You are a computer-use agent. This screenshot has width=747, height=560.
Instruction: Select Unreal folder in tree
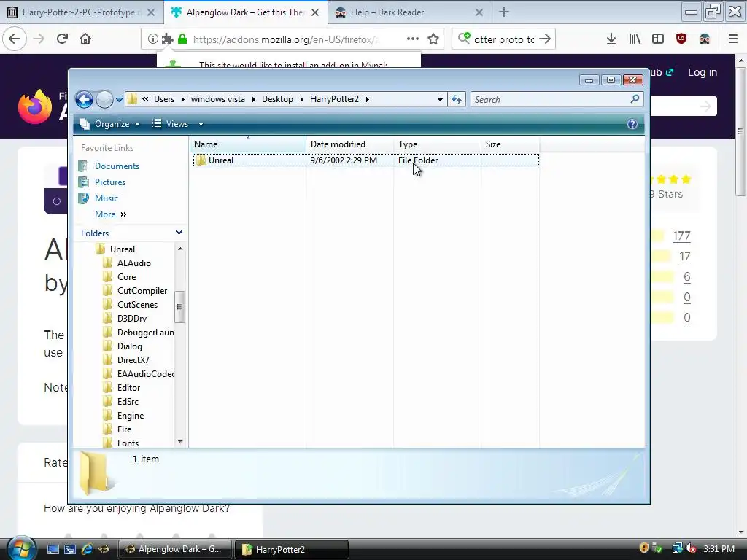point(123,249)
